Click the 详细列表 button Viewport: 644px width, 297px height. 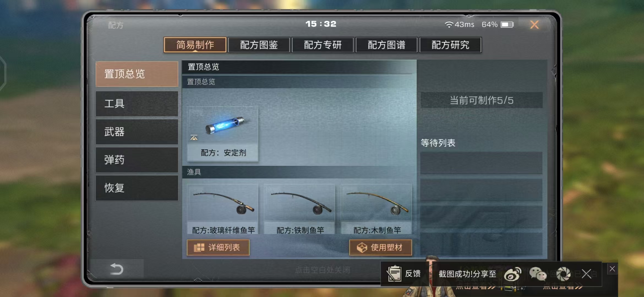218,248
